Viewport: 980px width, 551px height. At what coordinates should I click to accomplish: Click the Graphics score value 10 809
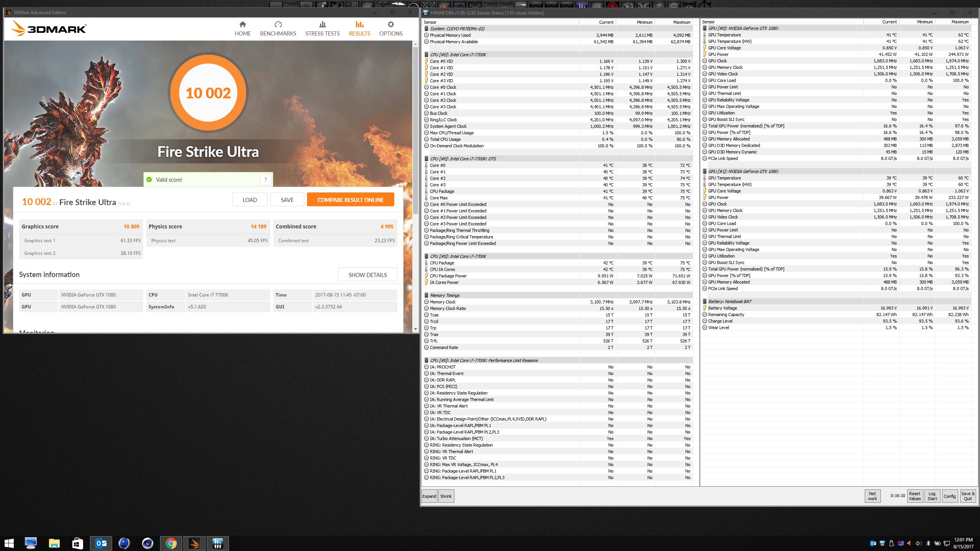(x=131, y=226)
